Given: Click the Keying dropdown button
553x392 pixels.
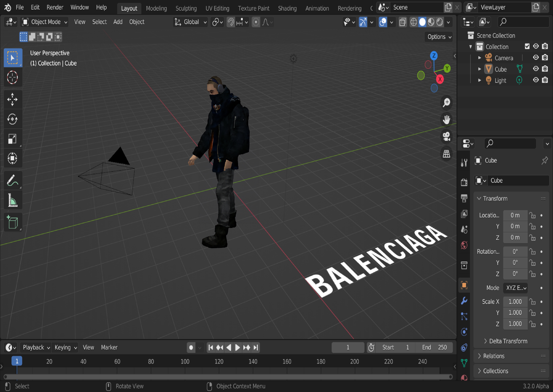Looking at the screenshot, I should (x=65, y=348).
